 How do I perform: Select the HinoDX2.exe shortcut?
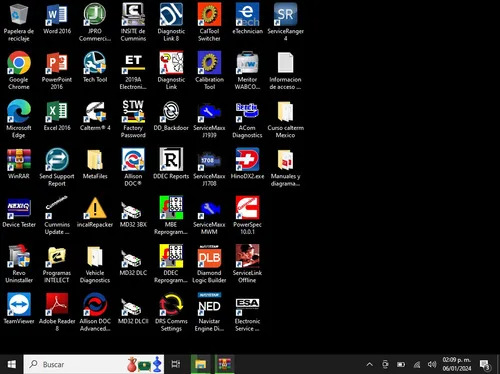click(247, 164)
